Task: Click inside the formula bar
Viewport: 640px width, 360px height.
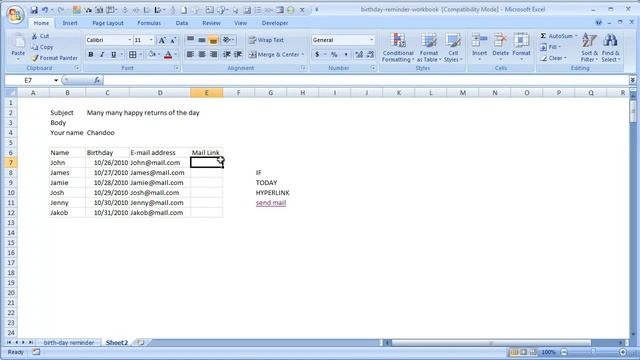Action: pos(365,80)
